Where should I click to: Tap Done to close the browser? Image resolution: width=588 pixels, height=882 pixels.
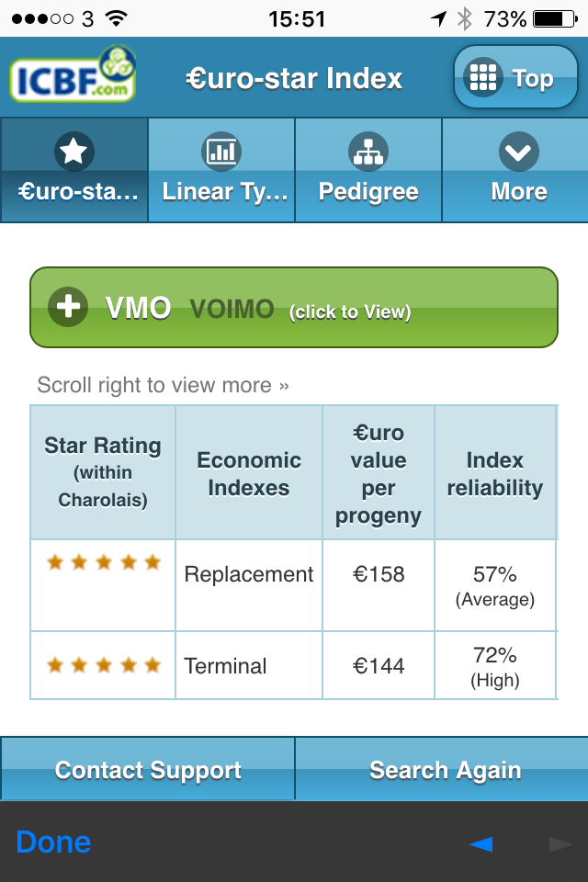tap(53, 842)
